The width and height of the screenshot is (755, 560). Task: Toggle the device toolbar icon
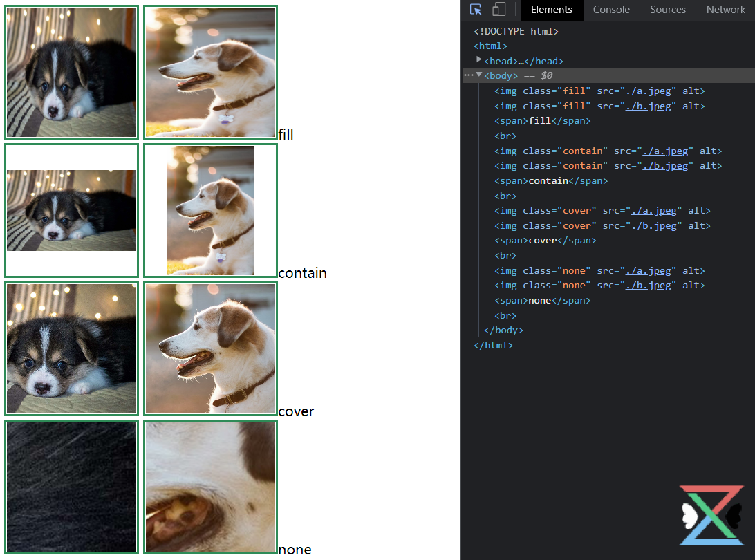click(499, 10)
